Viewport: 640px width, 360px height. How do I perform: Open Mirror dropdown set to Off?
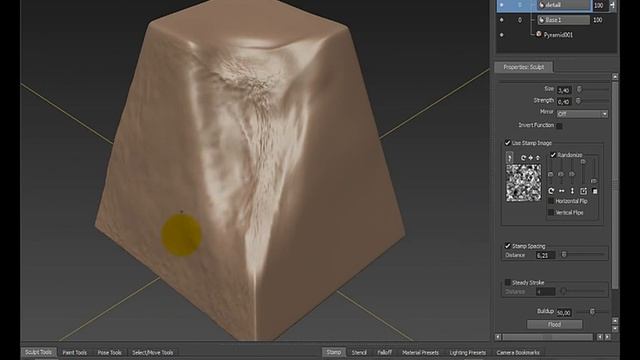(x=582, y=114)
